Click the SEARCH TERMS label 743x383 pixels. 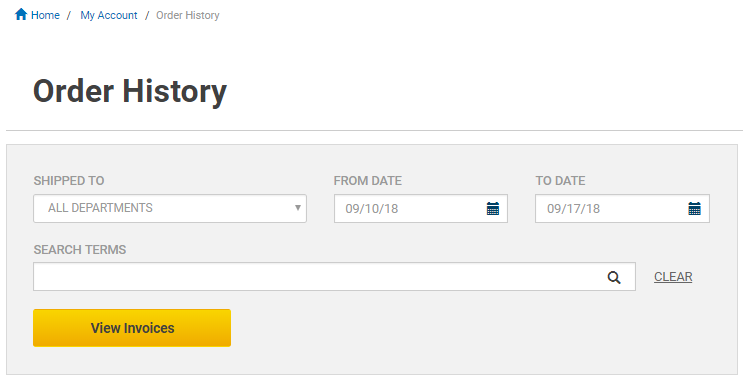click(x=80, y=250)
